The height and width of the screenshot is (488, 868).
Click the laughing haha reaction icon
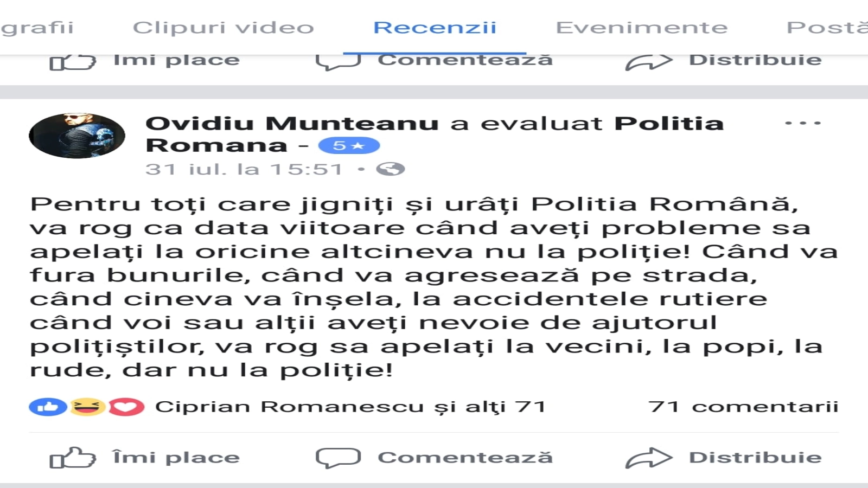87,407
